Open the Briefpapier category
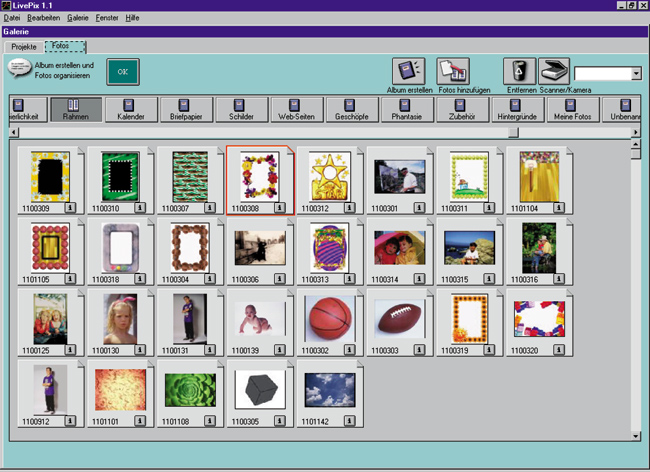This screenshot has height=472, width=650. 187,109
